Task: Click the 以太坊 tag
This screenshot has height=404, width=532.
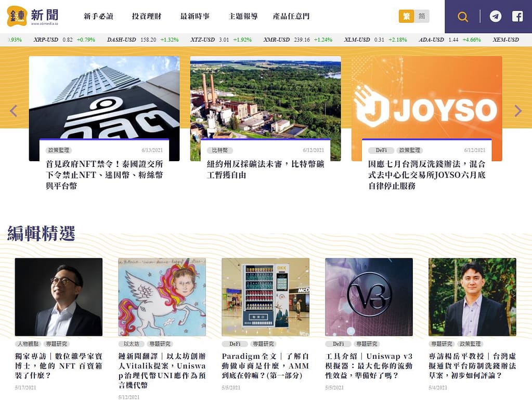Action: pos(131,344)
